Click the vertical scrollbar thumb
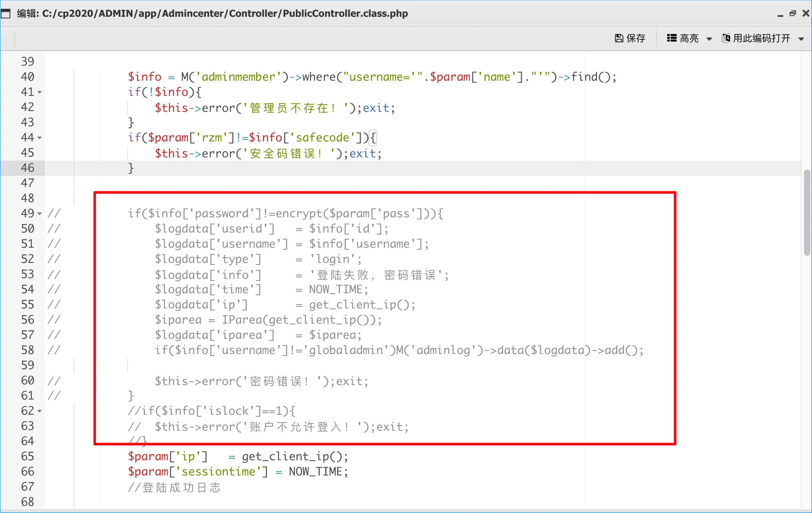The height and width of the screenshot is (513, 812). coord(807,213)
